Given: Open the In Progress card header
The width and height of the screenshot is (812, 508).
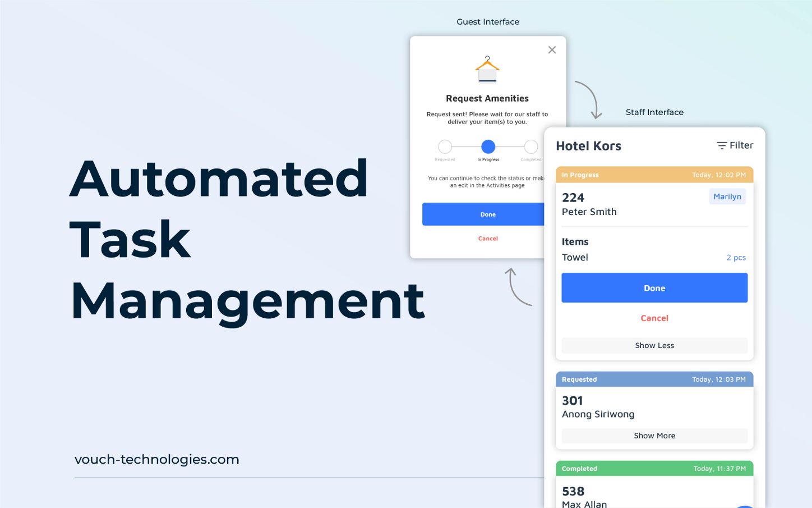Looking at the screenshot, I should [654, 175].
